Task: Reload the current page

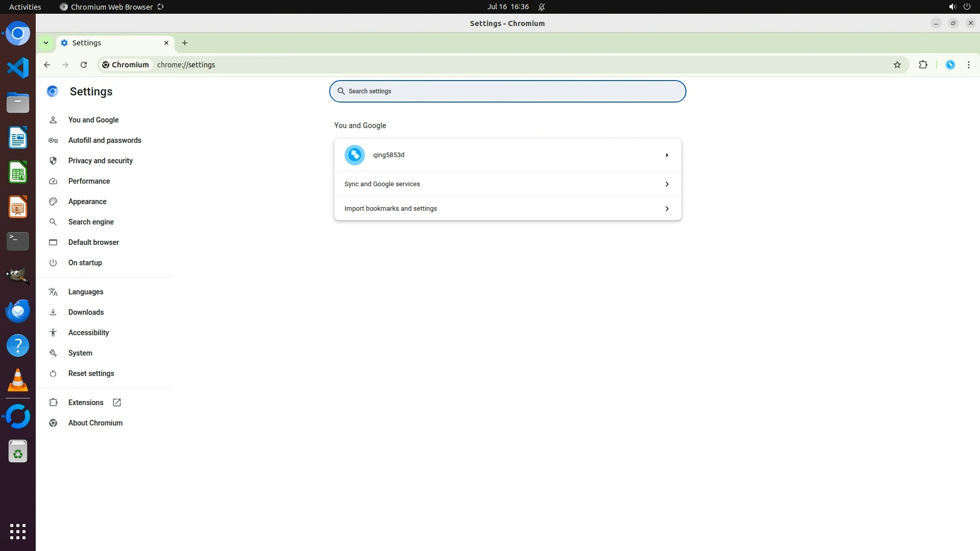Action: click(x=84, y=65)
